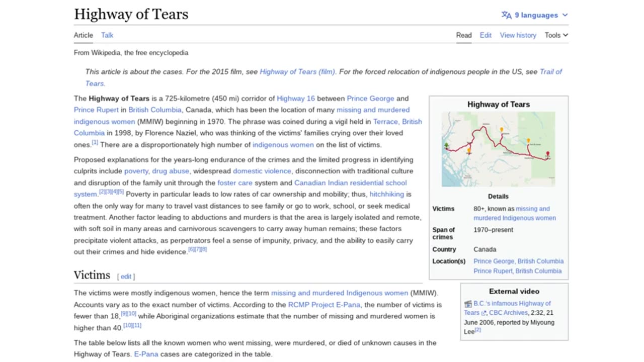
Task: Click citation reference [11] in Victims
Action: click(x=137, y=326)
